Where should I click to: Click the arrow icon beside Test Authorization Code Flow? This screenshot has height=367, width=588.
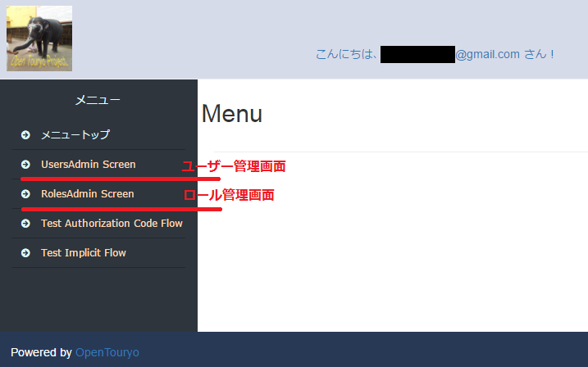point(25,224)
